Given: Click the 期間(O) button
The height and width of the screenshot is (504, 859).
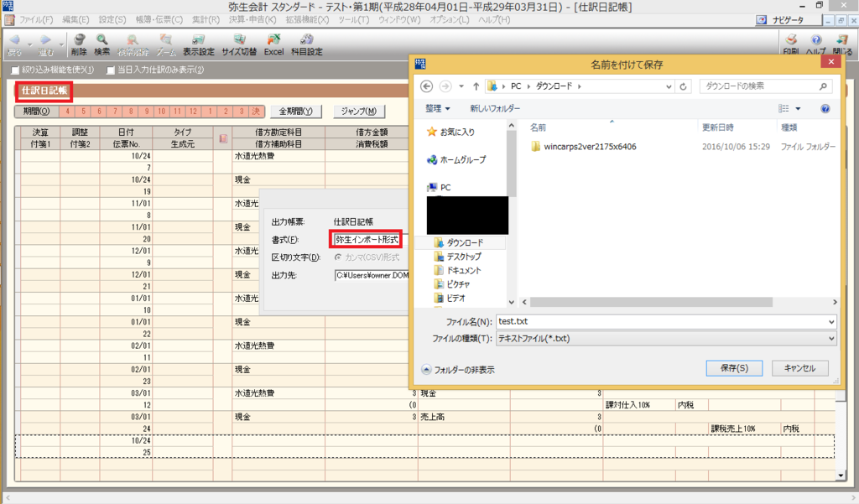Looking at the screenshot, I should pos(37,112).
